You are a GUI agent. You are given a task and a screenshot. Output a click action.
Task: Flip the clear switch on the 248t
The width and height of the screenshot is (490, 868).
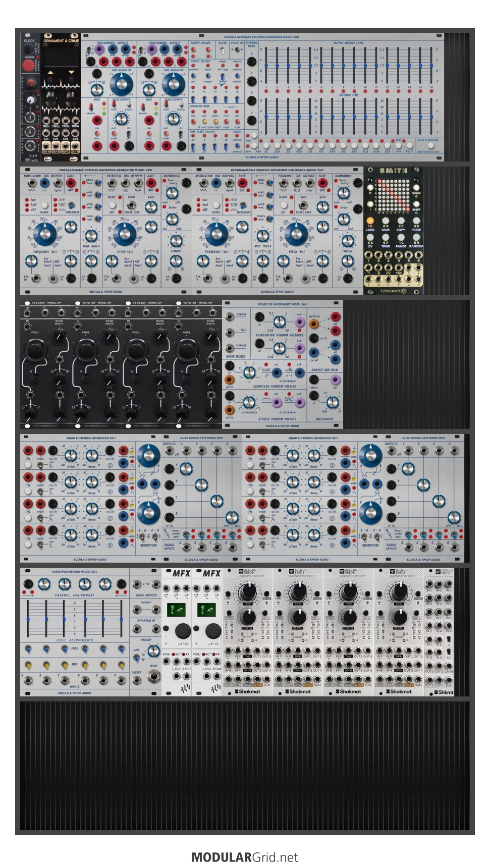[223, 50]
